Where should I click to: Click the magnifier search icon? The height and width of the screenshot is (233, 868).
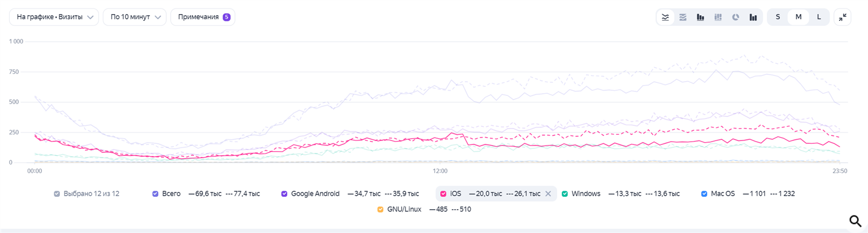pos(854,221)
